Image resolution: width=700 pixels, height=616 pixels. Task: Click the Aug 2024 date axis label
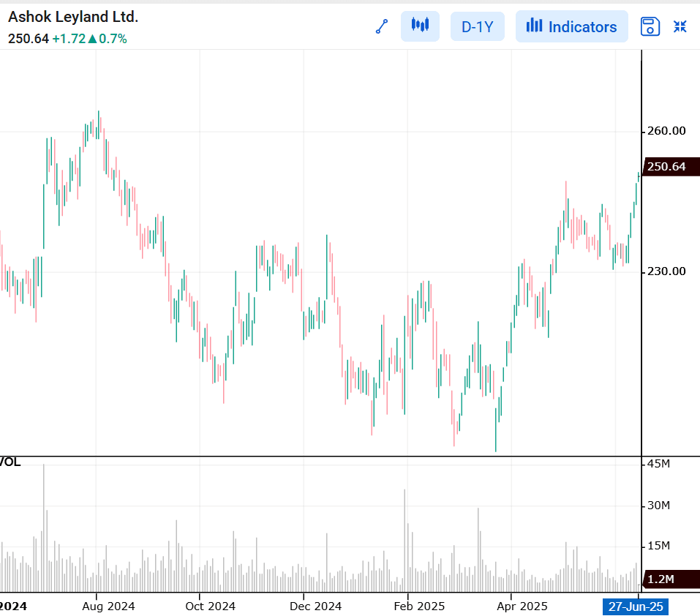coord(108,606)
